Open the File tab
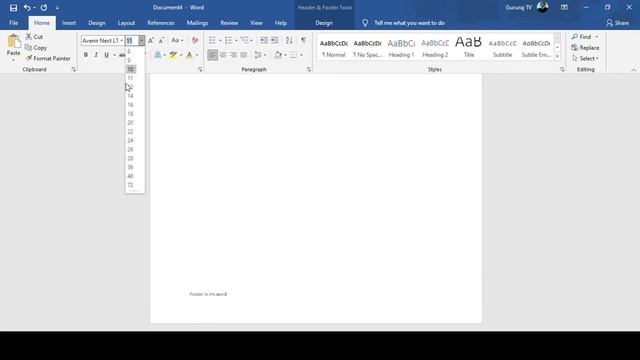The height and width of the screenshot is (360, 640). [13, 23]
